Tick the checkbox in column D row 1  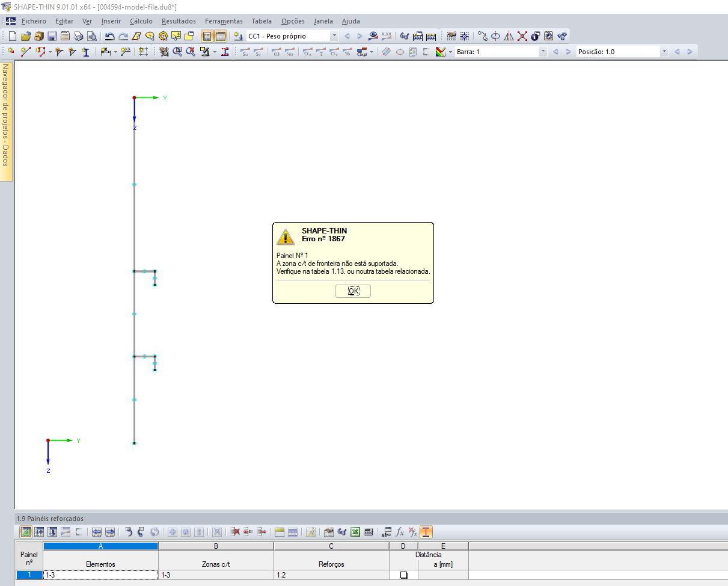tap(404, 575)
